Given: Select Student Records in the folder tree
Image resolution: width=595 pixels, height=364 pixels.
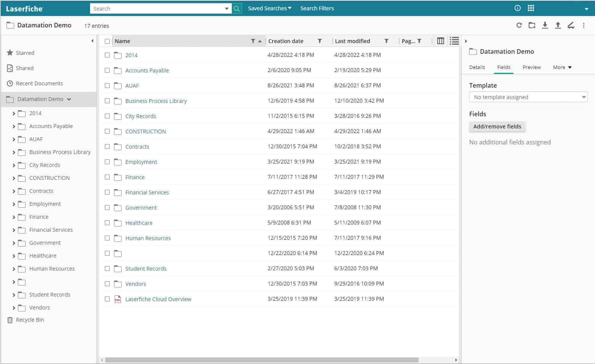Looking at the screenshot, I should coord(50,295).
